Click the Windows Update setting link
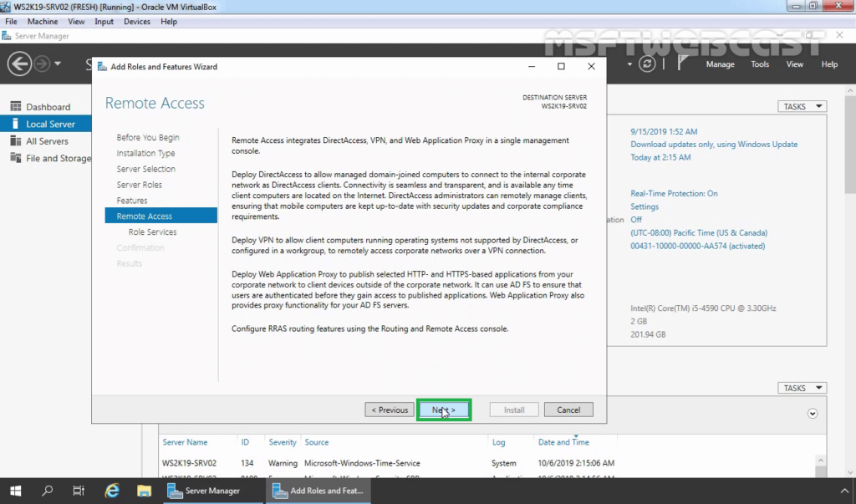This screenshot has width=856, height=504. pos(714,145)
